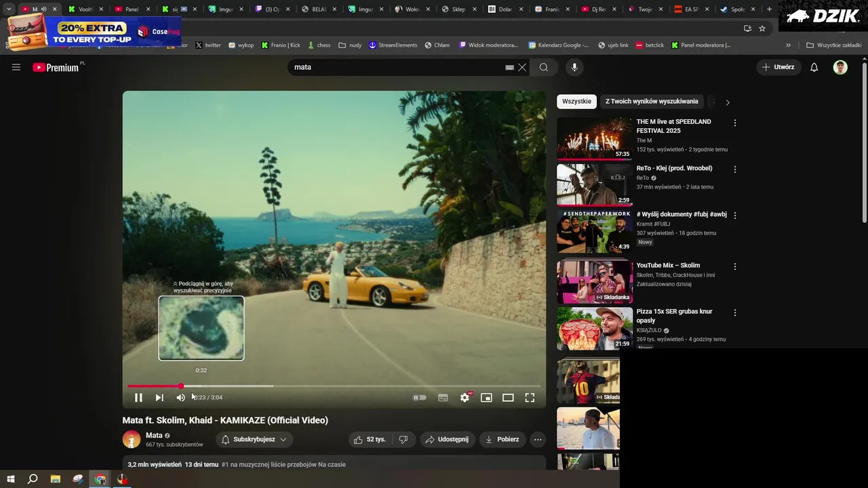The width and height of the screenshot is (868, 488).
Task: Open the YouTube hamburger guide menu
Action: tap(16, 67)
